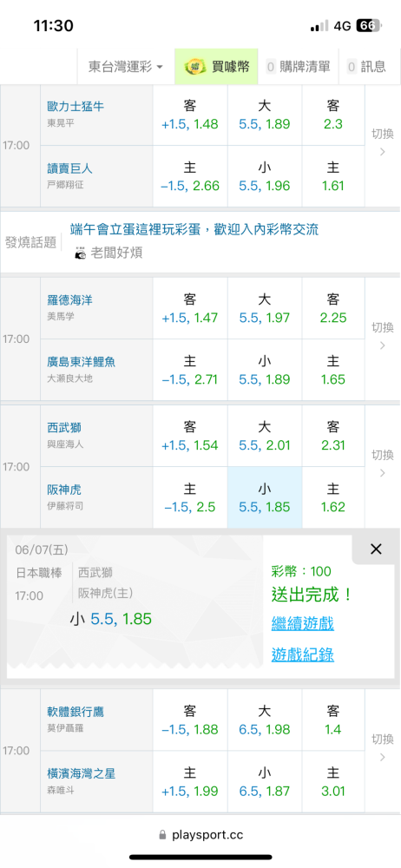The width and height of the screenshot is (401, 868).
Task: Select 主 1.65 moneyline for 廣島東洋鯉魚
Action: (333, 371)
